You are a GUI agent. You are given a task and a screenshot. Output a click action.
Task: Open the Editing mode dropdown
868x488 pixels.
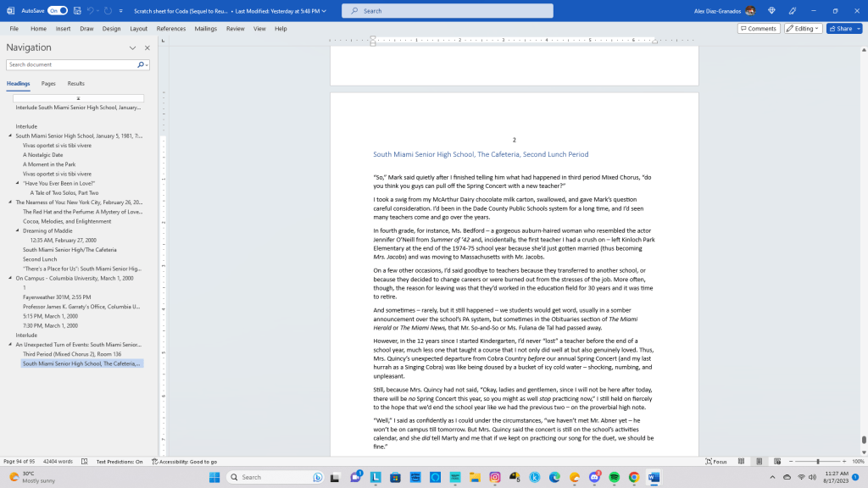(x=802, y=29)
